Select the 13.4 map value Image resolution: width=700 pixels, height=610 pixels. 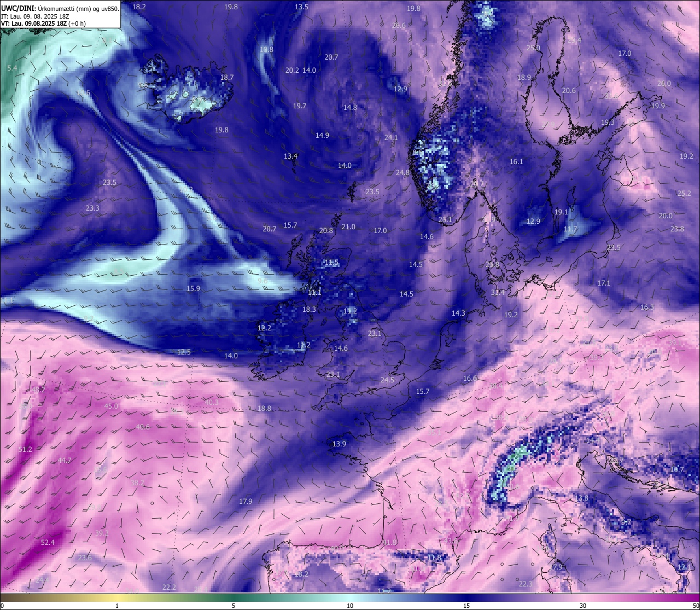click(290, 156)
